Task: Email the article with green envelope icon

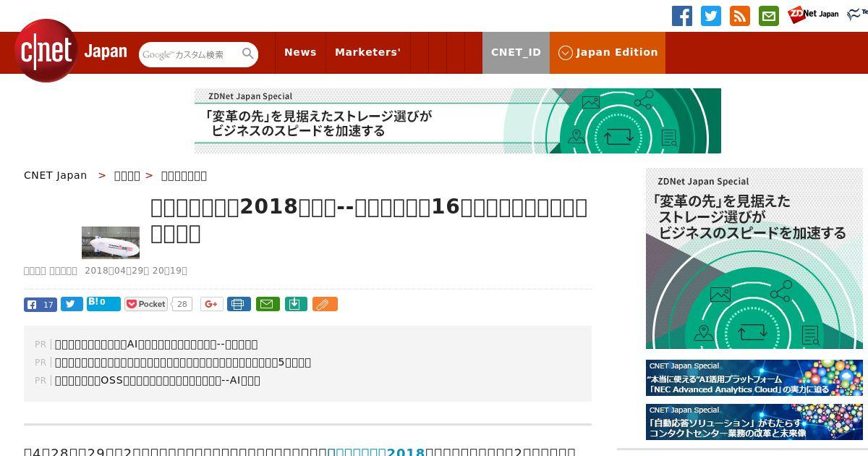Action: (x=267, y=304)
